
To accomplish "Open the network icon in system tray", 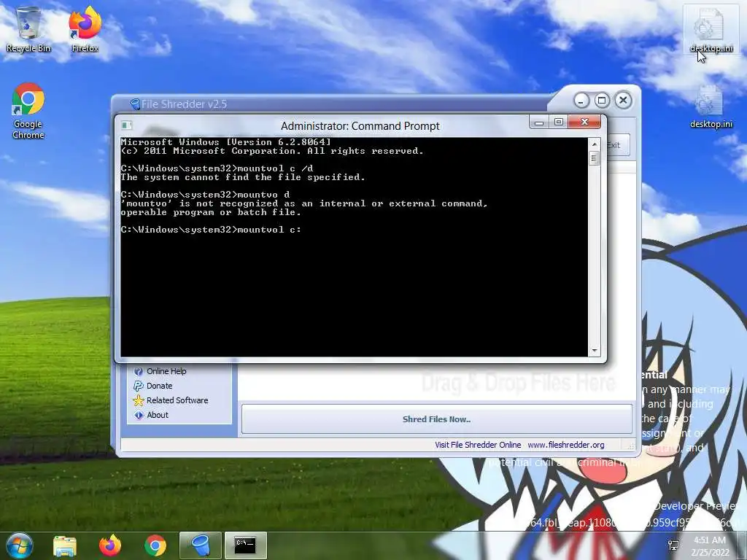I will coord(673,545).
